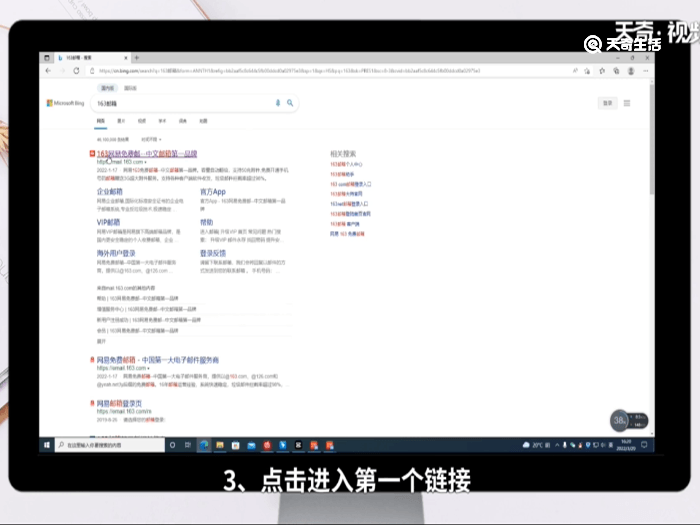Open the Windows Start menu
Image resolution: width=700 pixels, height=525 pixels.
46,445
